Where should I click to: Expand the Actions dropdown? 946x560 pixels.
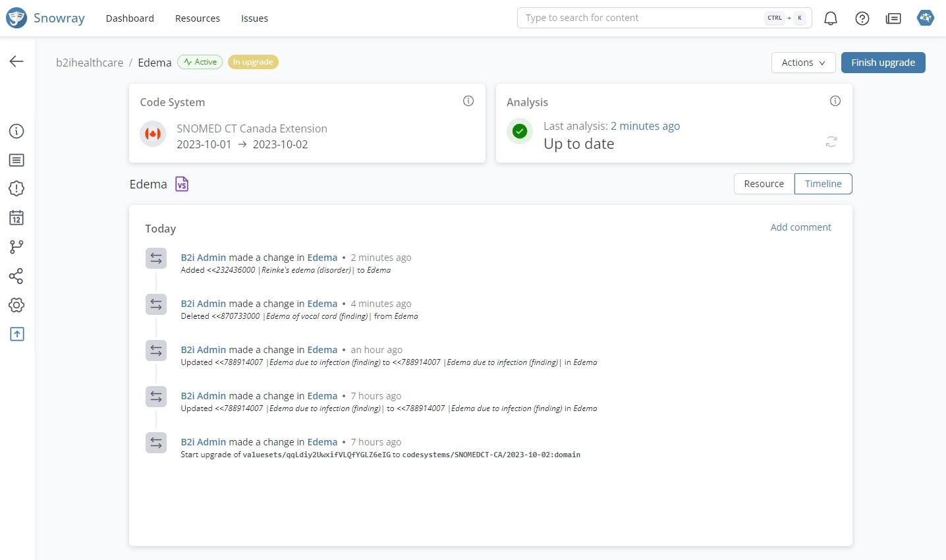(x=803, y=63)
